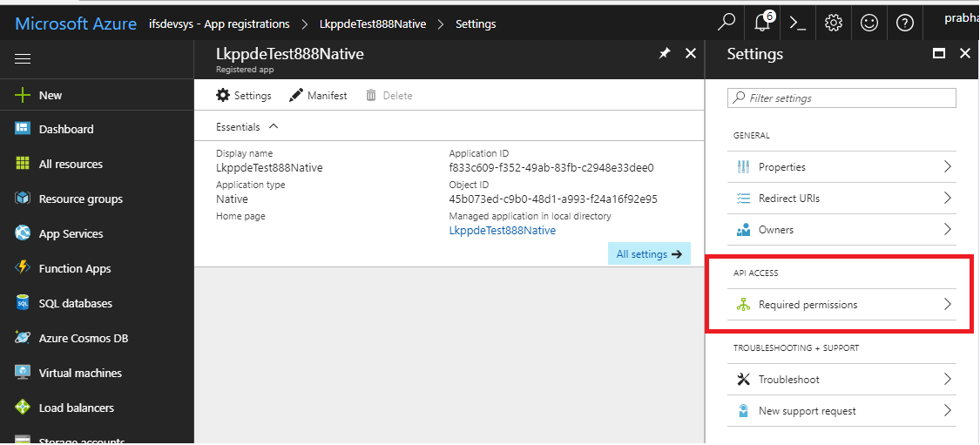Open the help question mark icon
980x445 pixels.
[x=905, y=23]
